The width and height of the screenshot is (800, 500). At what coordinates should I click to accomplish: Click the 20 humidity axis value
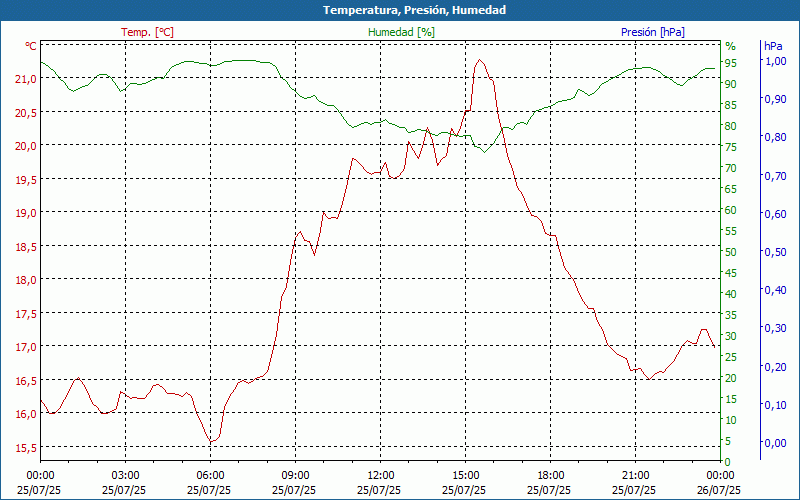pos(731,378)
